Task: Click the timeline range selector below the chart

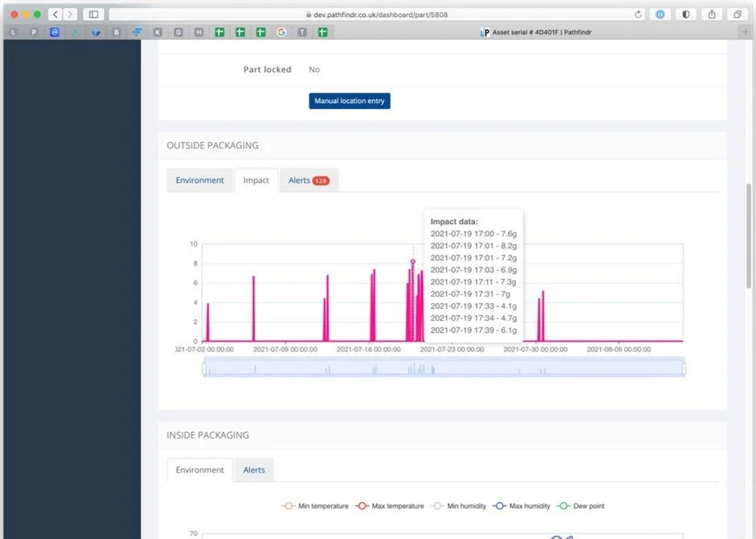Action: tap(443, 368)
